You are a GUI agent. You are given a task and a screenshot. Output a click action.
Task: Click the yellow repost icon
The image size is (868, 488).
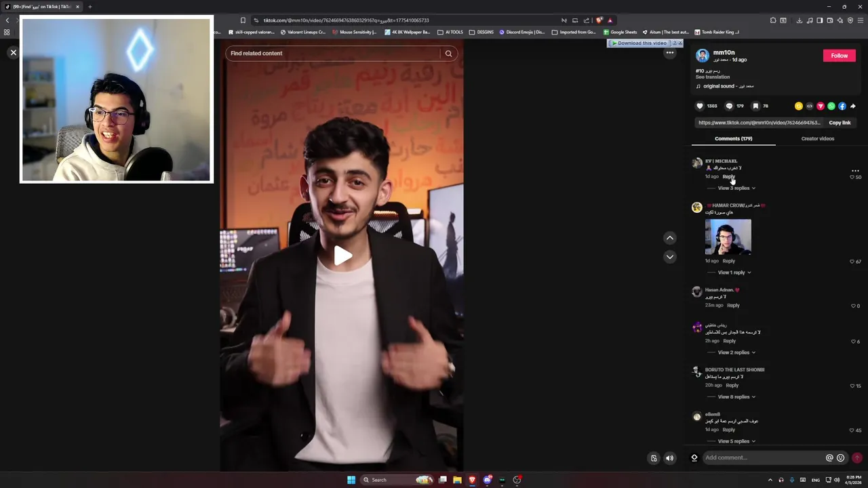click(x=798, y=106)
